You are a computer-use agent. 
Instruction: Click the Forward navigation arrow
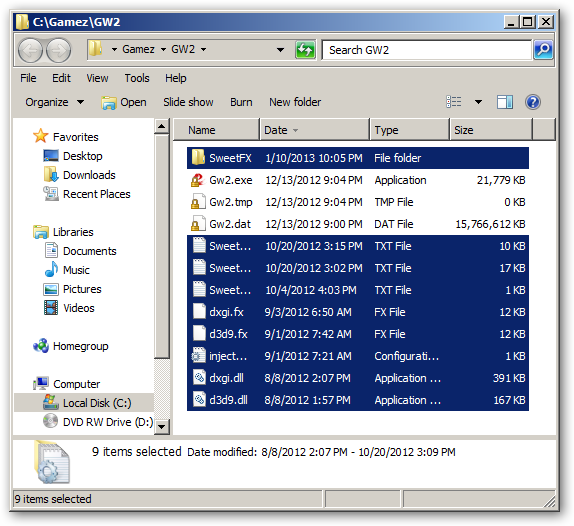pos(59,51)
